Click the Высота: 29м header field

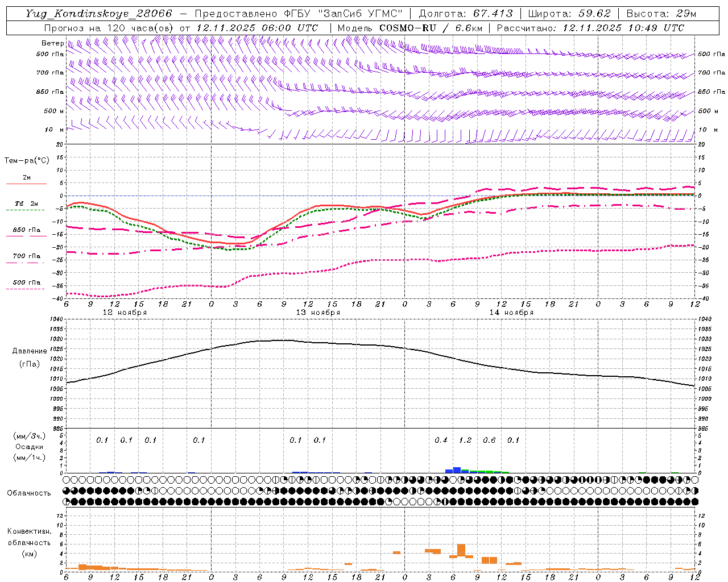coord(661,14)
